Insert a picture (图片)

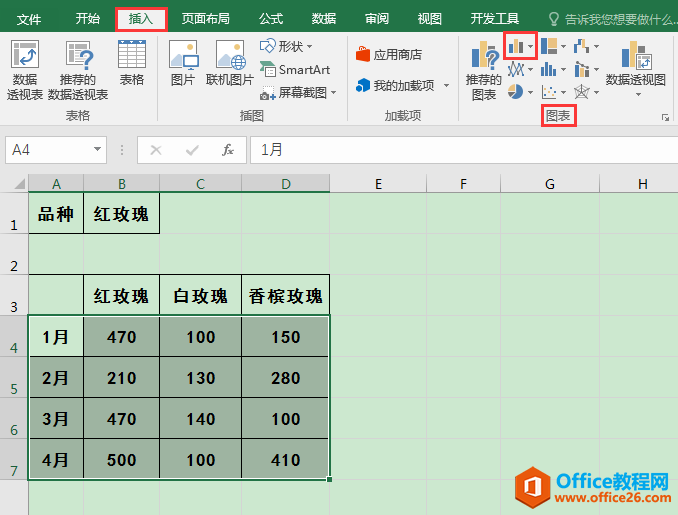pos(183,63)
